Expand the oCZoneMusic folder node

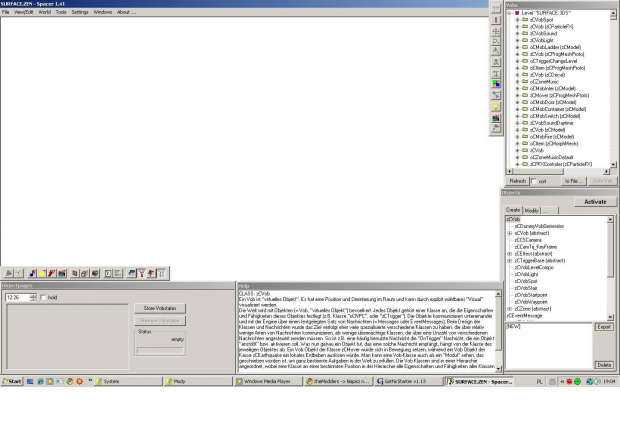(517, 81)
